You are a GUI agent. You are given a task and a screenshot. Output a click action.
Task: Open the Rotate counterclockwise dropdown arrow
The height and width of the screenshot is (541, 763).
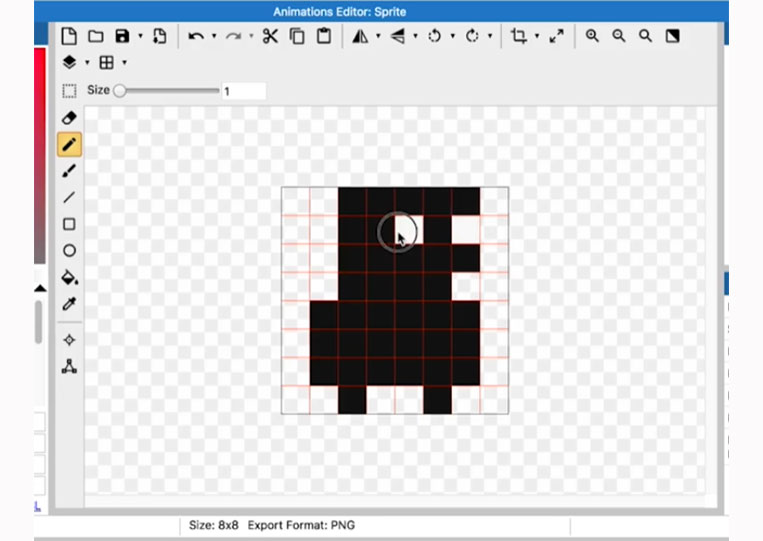tap(453, 36)
